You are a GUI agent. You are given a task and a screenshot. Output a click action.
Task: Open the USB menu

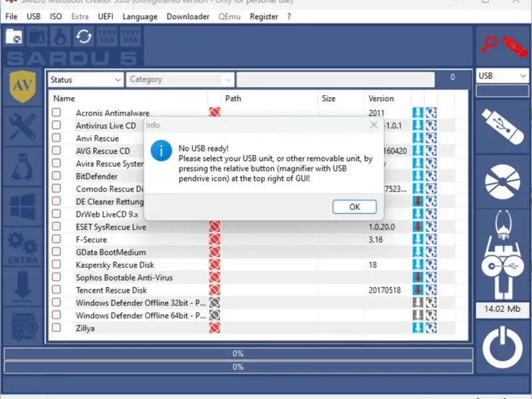[x=34, y=17]
